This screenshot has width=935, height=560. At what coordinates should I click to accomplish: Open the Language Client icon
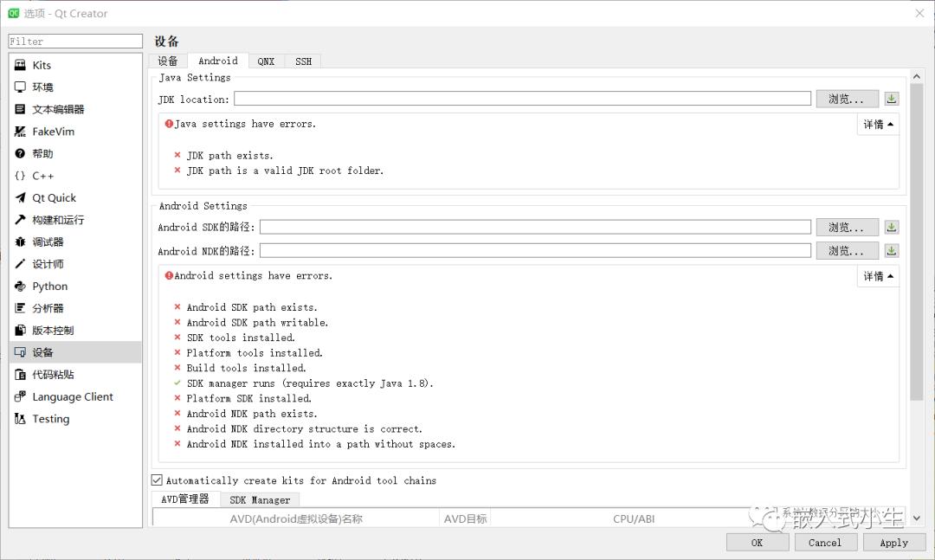pos(20,396)
